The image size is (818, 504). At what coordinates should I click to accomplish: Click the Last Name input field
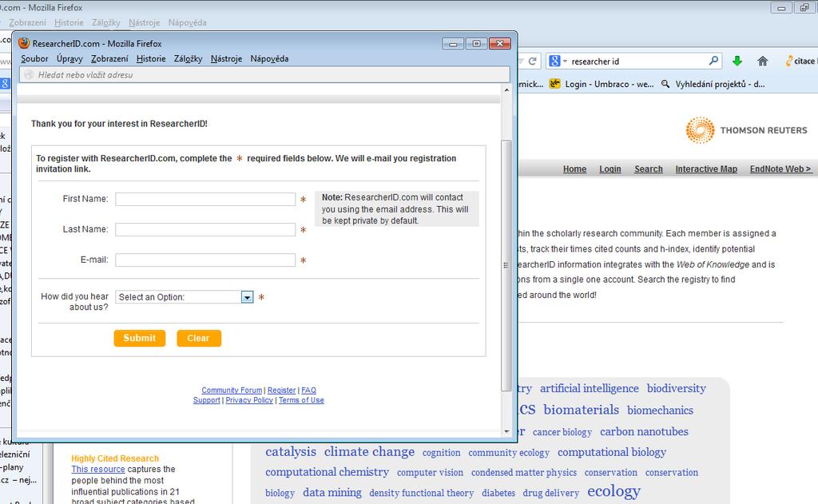[x=205, y=229]
